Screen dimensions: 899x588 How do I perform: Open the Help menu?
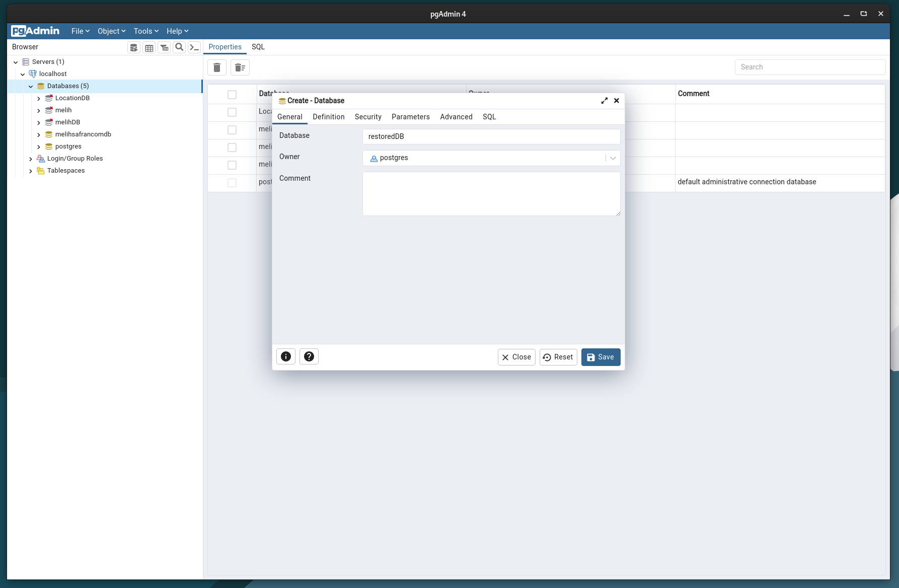pos(177,31)
